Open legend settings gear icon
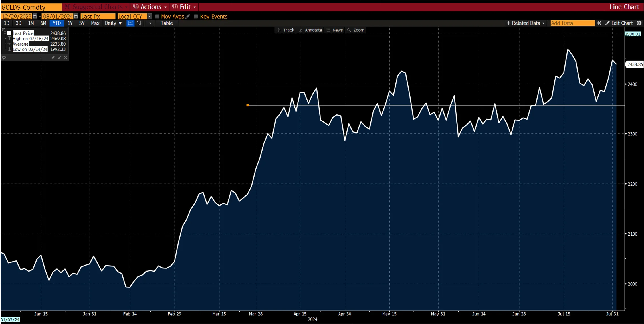 4,58
